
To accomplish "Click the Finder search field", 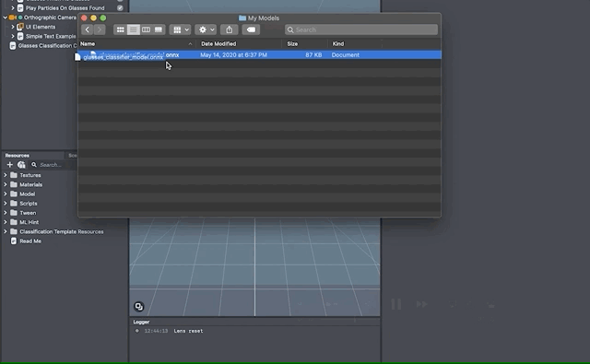I will coord(361,29).
